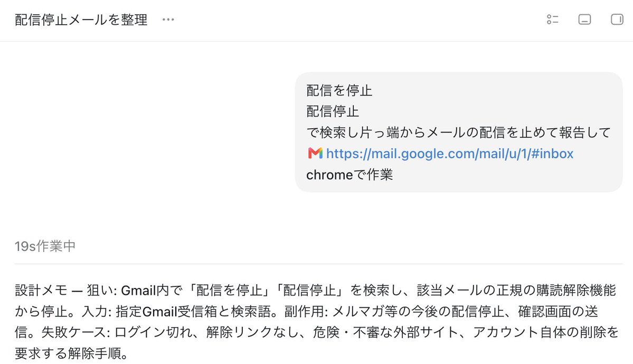Toggle the bottom panel layout icon
Image resolution: width=633 pixels, height=364 pixels.
pos(584,20)
